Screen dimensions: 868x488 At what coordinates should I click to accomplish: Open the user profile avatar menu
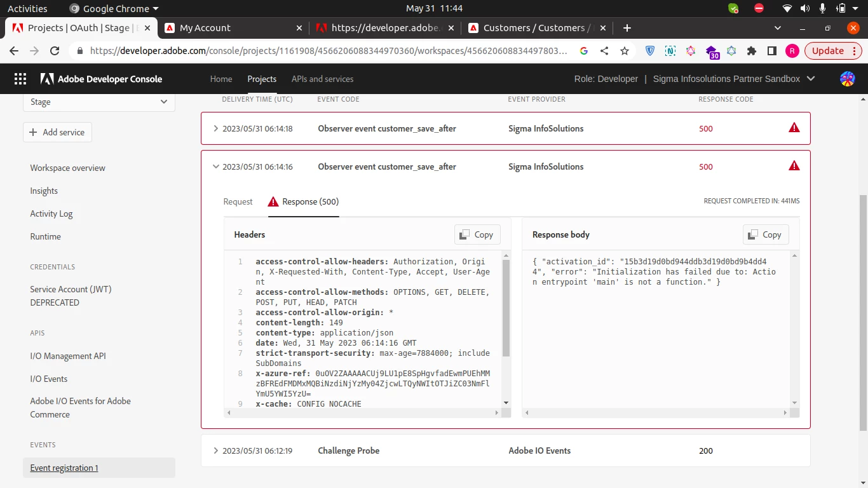pyautogui.click(x=847, y=79)
